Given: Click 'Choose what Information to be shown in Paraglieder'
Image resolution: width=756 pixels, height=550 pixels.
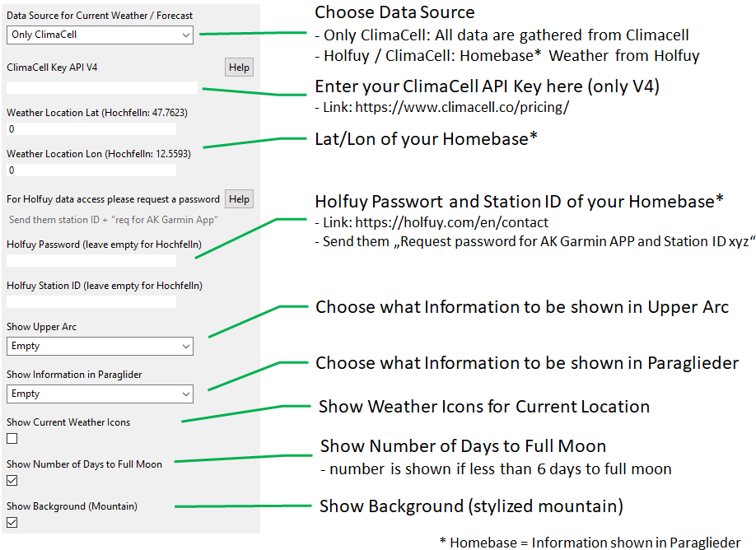Looking at the screenshot, I should [x=527, y=363].
